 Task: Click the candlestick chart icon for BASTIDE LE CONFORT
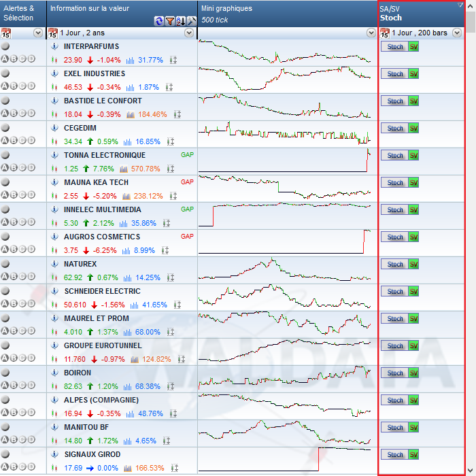click(x=54, y=114)
